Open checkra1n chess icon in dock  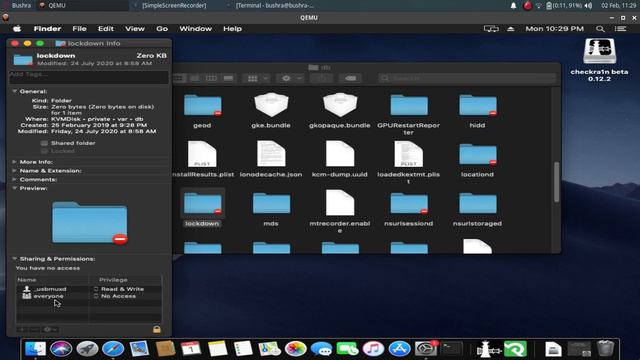click(488, 349)
